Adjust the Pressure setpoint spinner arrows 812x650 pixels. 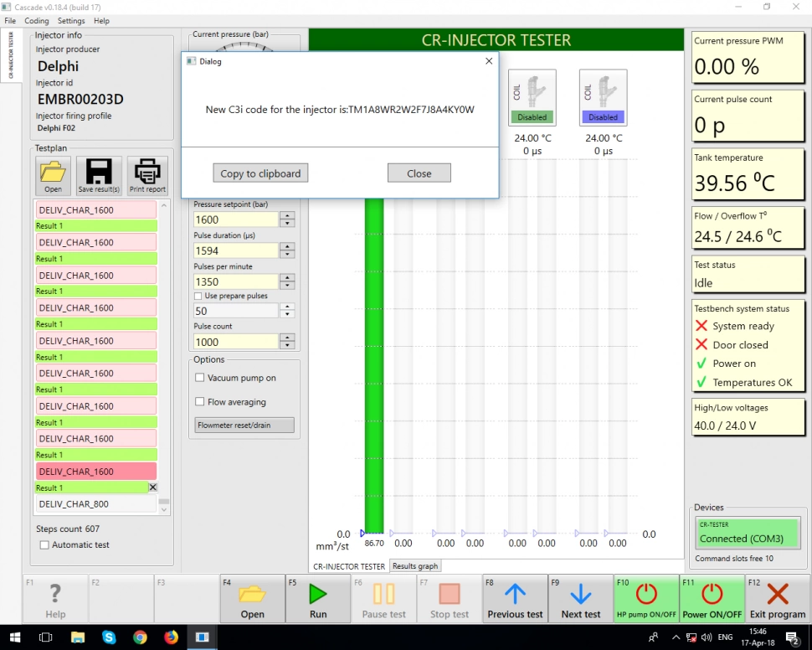click(287, 219)
